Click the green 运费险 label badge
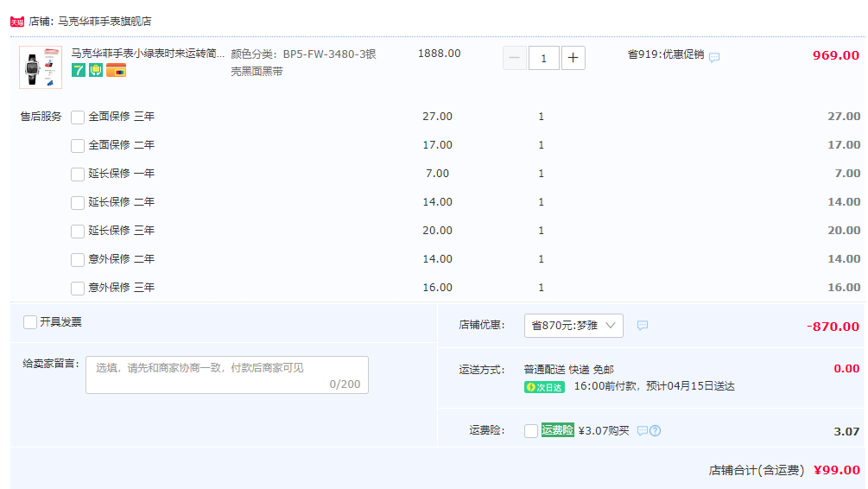The width and height of the screenshot is (868, 489). (x=557, y=429)
